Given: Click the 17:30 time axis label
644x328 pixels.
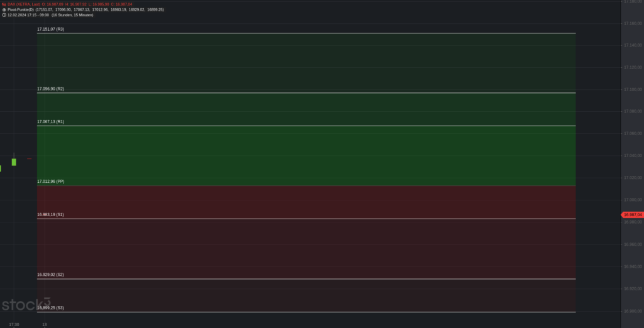Looking at the screenshot, I should tap(14, 325).
